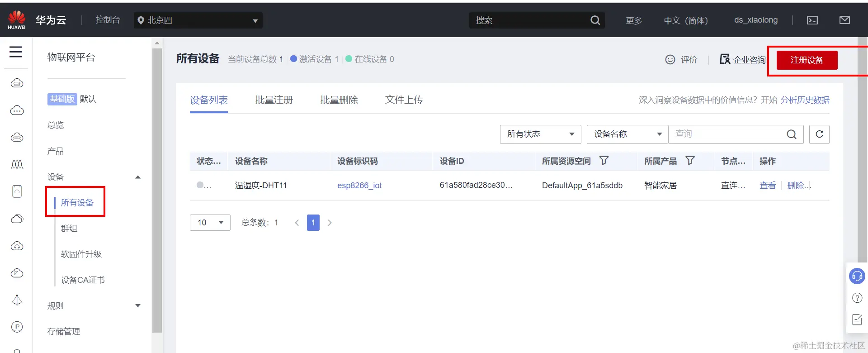Open 设备CA证书 in the sidebar
The width and height of the screenshot is (868, 353).
click(x=83, y=280)
